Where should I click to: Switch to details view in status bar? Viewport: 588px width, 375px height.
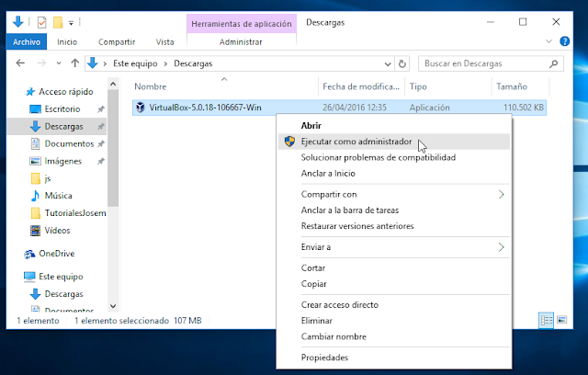pos(546,320)
